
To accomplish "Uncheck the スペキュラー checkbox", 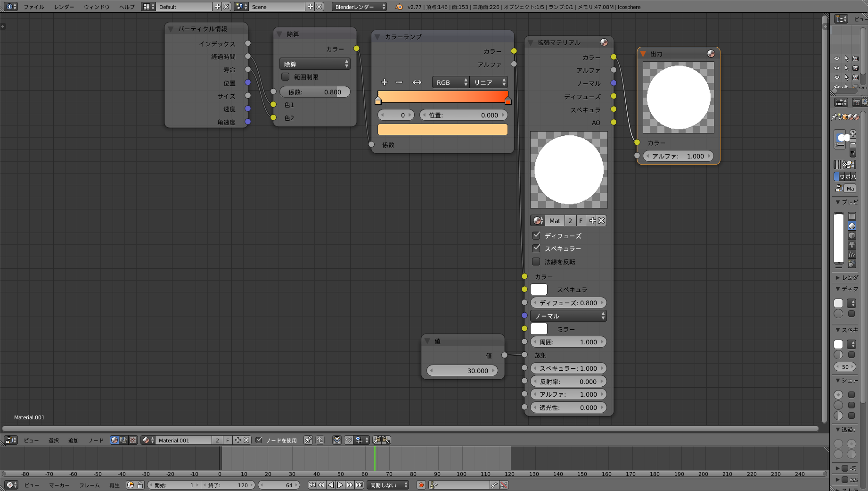I will (x=536, y=248).
